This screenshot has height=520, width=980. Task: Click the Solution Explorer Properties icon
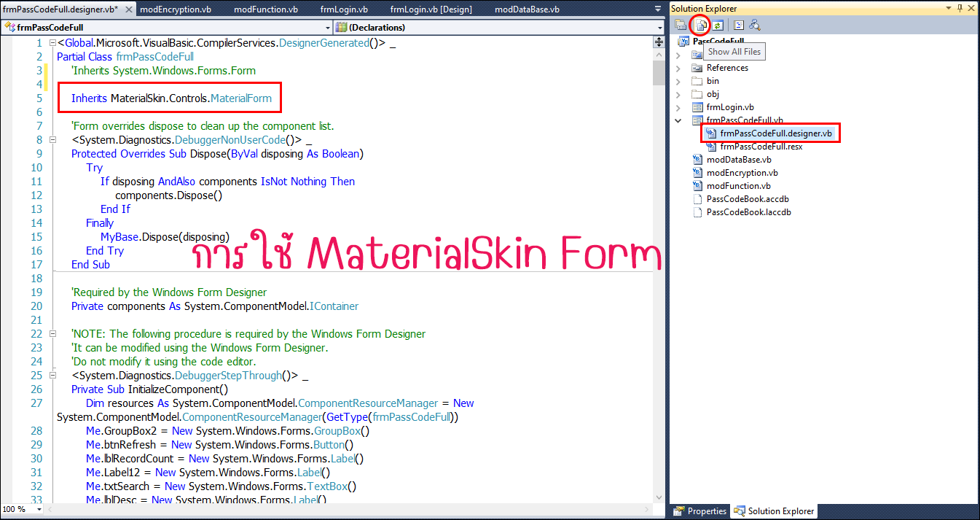681,25
